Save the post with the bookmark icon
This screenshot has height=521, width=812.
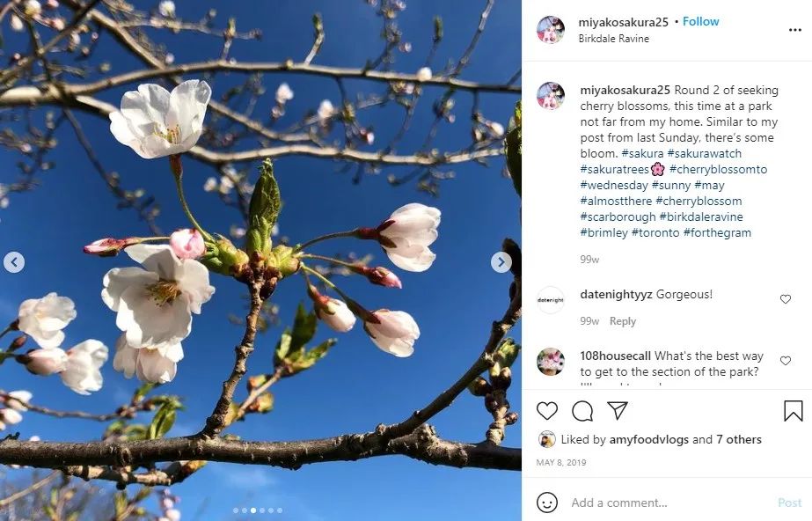tap(793, 411)
